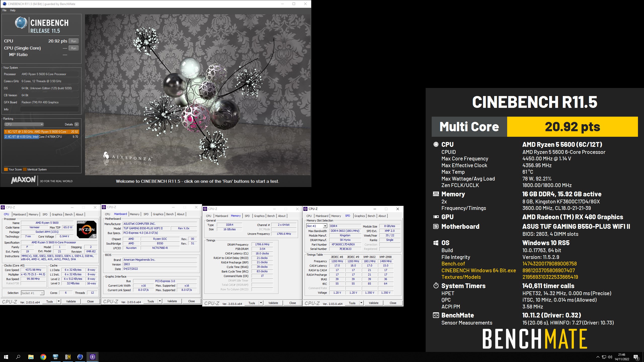Open the Graphics tab in second CPU-Z window

[158, 214]
